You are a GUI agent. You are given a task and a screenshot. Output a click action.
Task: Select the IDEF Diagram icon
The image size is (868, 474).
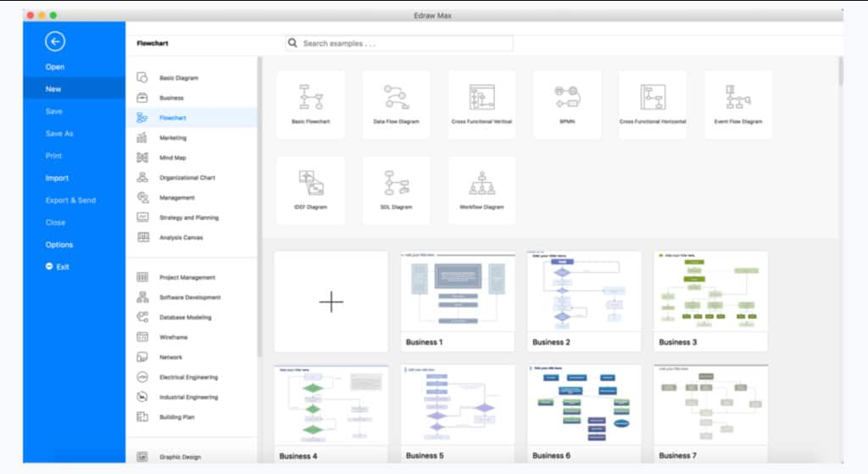click(310, 183)
